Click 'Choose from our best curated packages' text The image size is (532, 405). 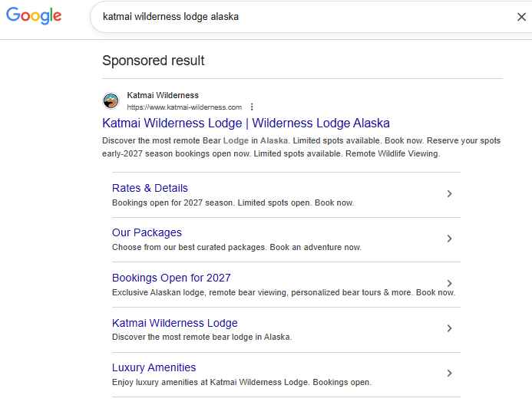click(236, 248)
